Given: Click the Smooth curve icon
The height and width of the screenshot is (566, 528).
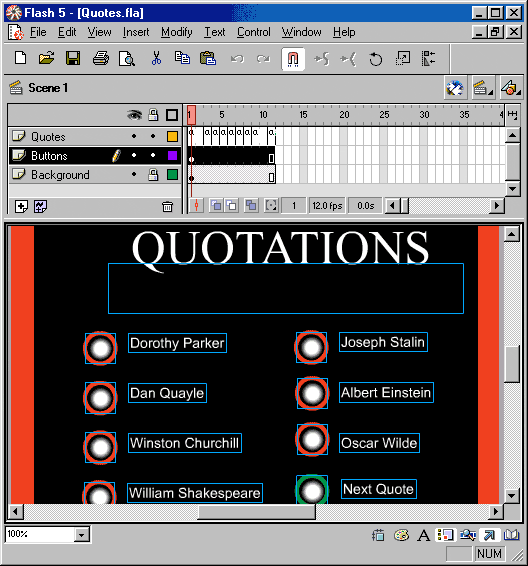Looking at the screenshot, I should [321, 58].
